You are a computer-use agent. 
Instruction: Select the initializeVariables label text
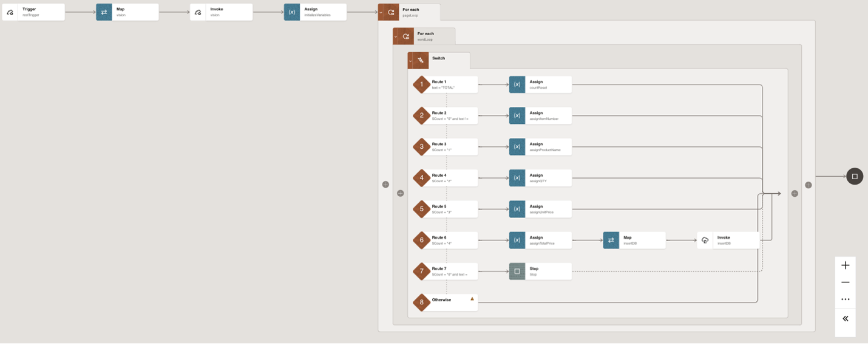tap(317, 15)
